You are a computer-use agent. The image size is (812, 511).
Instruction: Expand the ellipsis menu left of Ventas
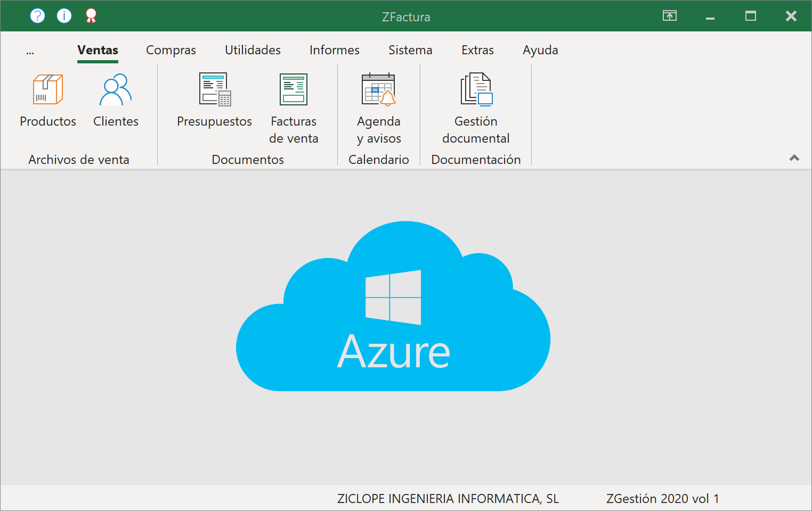click(x=30, y=51)
